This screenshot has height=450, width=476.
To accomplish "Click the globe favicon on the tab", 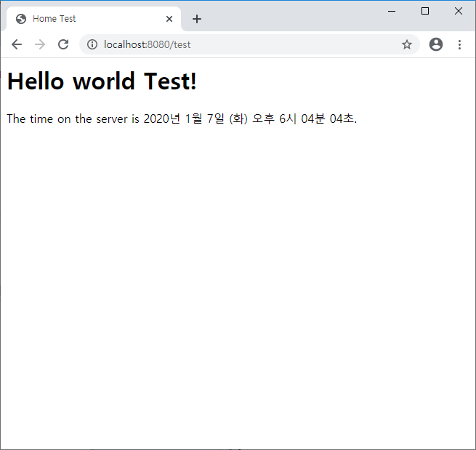I will pos(21,19).
